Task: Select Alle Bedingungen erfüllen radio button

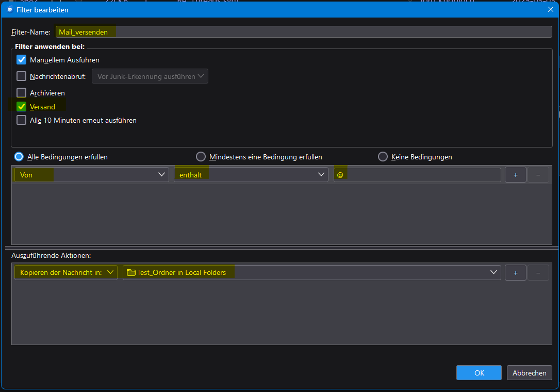Action: (x=20, y=157)
